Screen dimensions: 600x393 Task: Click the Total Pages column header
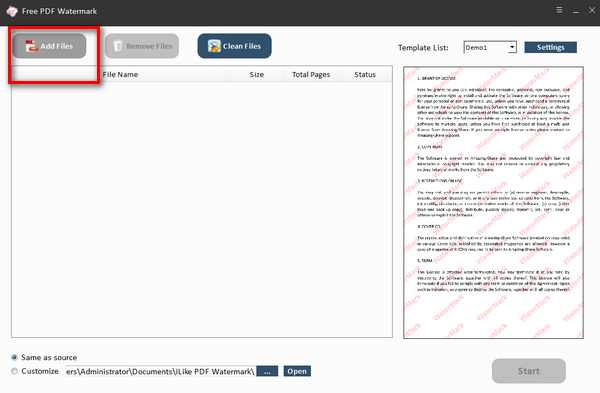click(x=311, y=74)
